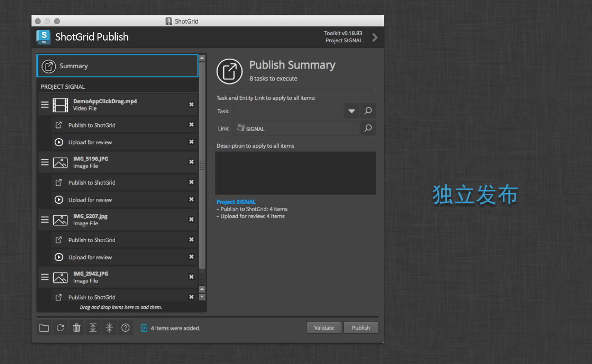This screenshot has width=592, height=364.
Task: Remove IMG_5207.jpg item with X
Action: point(191,219)
